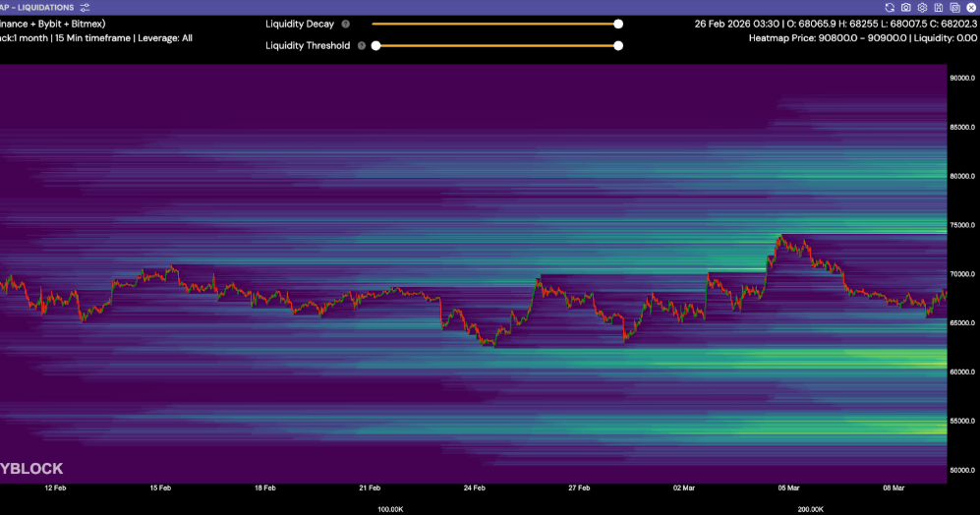Save the chart with the floppy disk icon
This screenshot has height=515, width=980.
pyautogui.click(x=938, y=8)
